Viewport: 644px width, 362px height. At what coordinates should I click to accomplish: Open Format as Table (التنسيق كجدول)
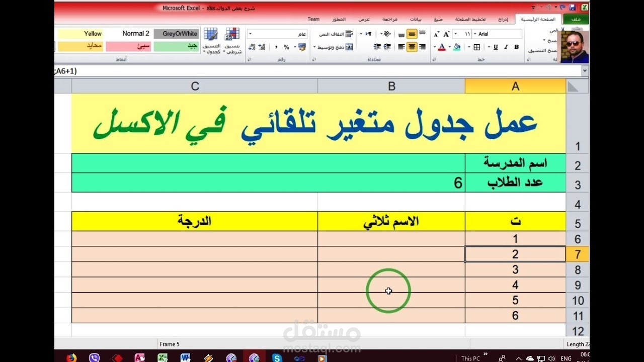211,40
